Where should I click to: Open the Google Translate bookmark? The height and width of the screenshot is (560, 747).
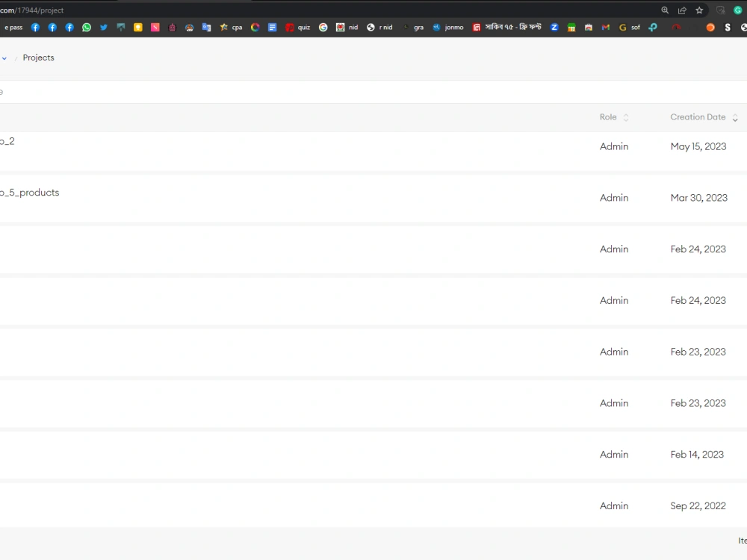click(206, 27)
